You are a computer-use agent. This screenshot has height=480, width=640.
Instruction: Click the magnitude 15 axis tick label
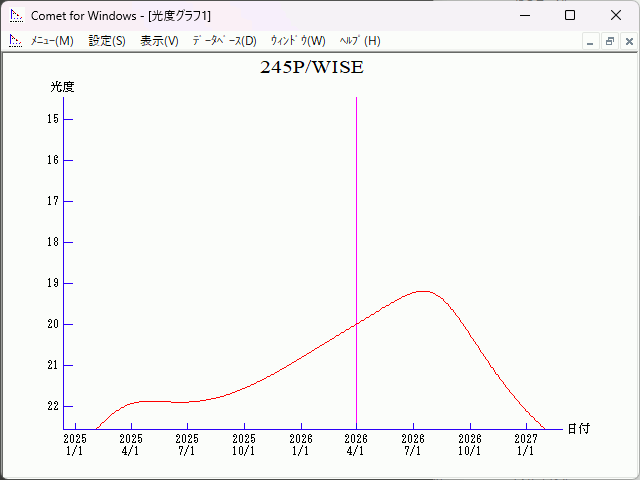[53, 119]
